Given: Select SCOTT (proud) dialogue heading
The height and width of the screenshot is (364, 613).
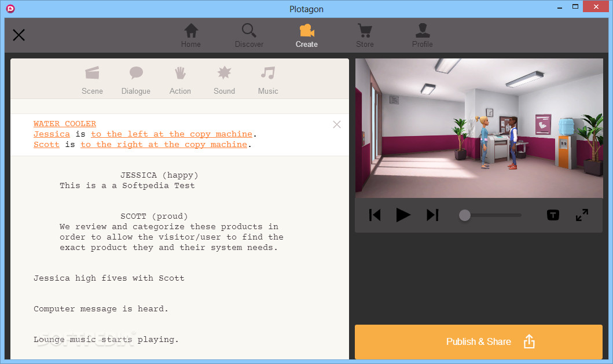Looking at the screenshot, I should [x=154, y=216].
